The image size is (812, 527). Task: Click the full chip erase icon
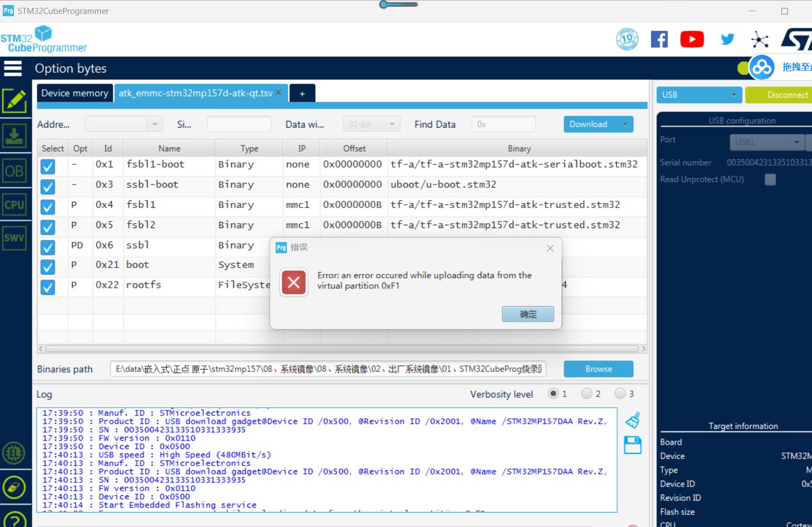(x=14, y=487)
